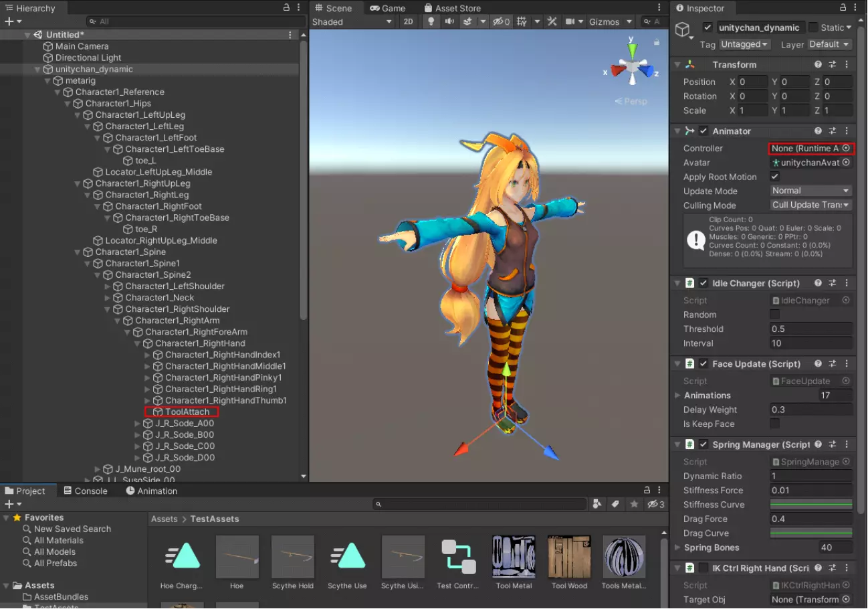Click the Hierarchy panel lock icon

tap(286, 8)
